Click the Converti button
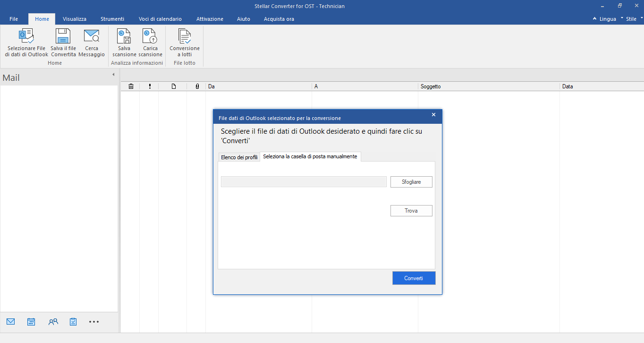This screenshot has height=343, width=644. (414, 278)
